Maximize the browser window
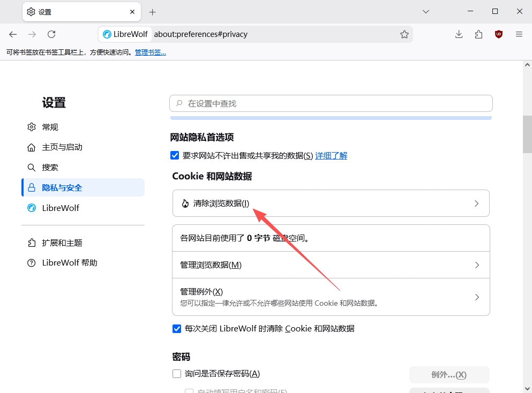Viewport: 532px width, 393px height. click(x=495, y=12)
